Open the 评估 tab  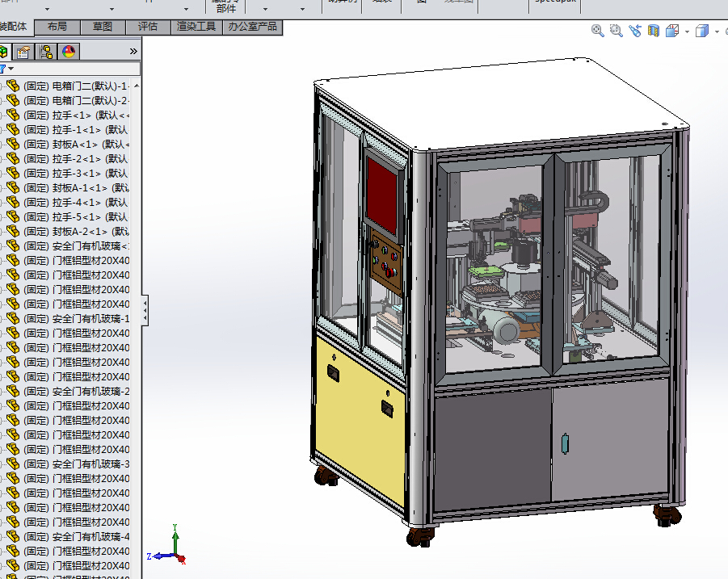148,27
